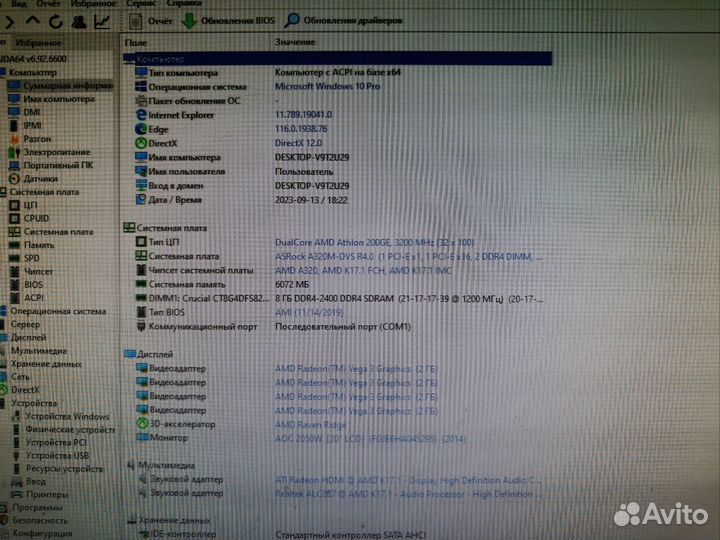This screenshot has height=540, width=720.
Task: Open the Отчёт report button
Action: tap(150, 21)
